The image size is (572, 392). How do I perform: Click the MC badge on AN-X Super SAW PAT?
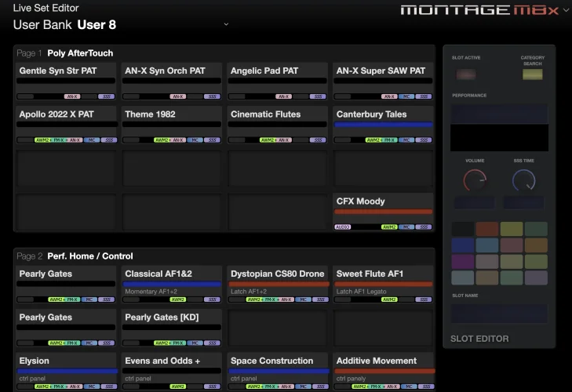pyautogui.click(x=405, y=96)
